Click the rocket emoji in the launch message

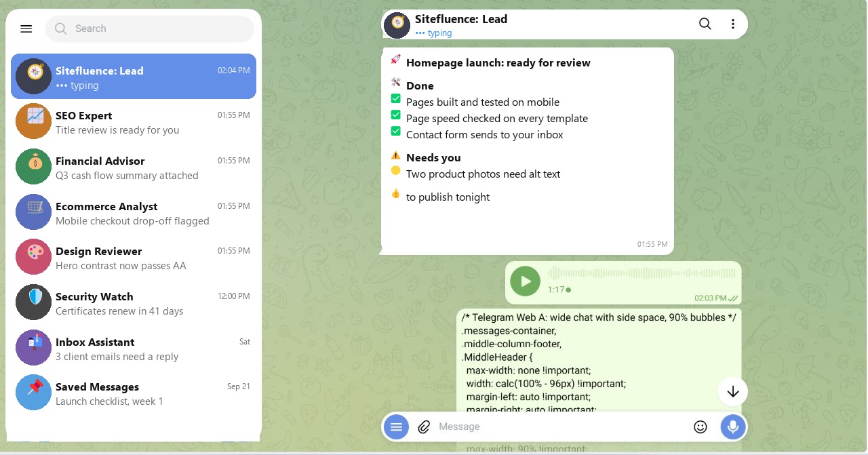396,59
